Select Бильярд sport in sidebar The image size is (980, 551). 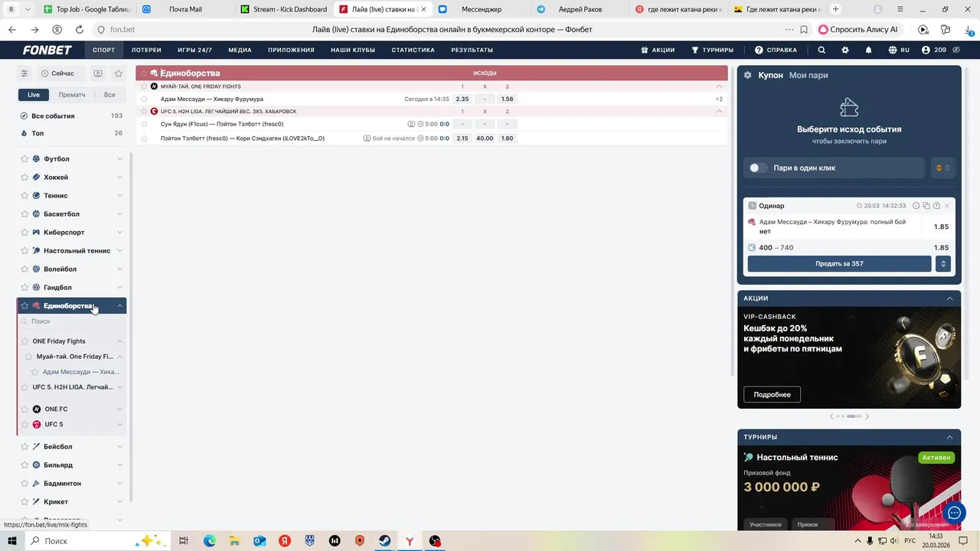58,465
